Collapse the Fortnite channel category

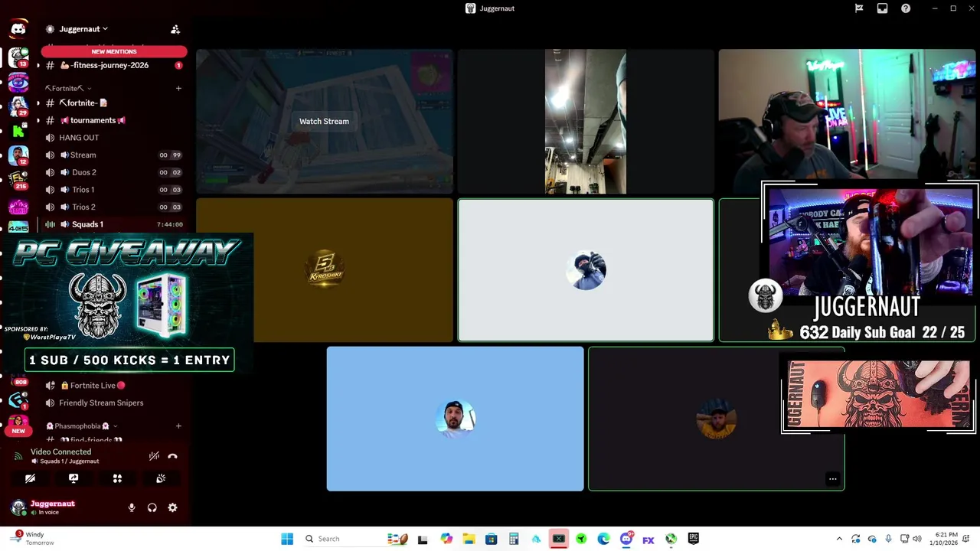pyautogui.click(x=68, y=88)
